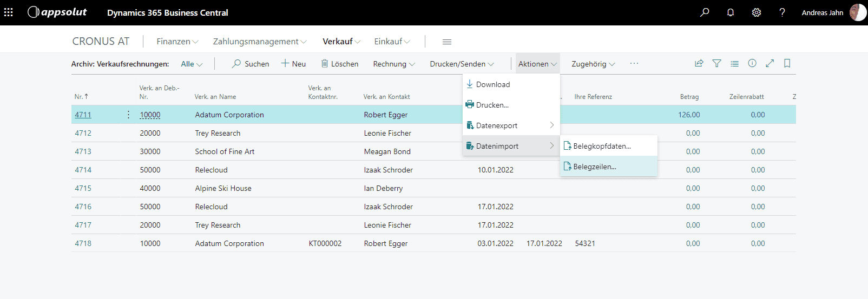Open the notifications bell
The height and width of the screenshot is (299, 868).
click(731, 12)
